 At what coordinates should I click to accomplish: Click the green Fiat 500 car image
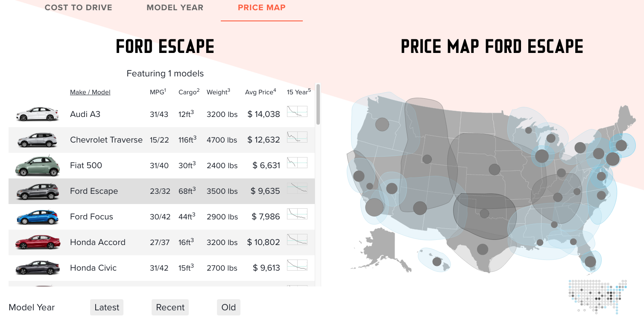[37, 166]
